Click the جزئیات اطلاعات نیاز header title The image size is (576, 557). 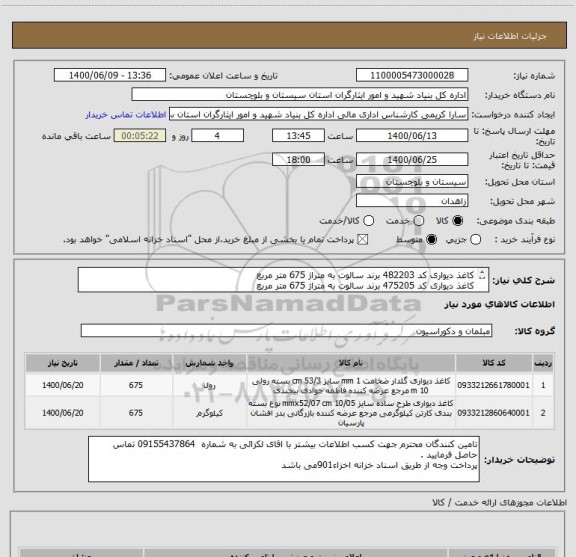coord(510,36)
